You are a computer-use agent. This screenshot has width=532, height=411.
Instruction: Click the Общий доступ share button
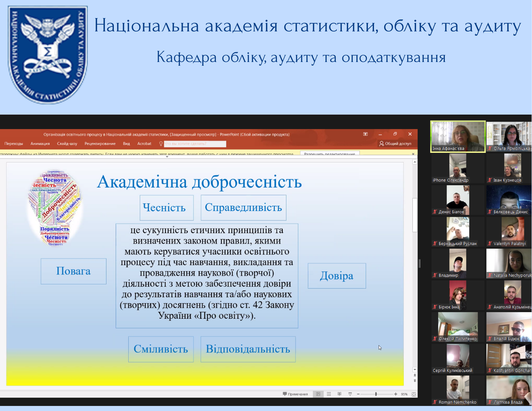click(395, 144)
